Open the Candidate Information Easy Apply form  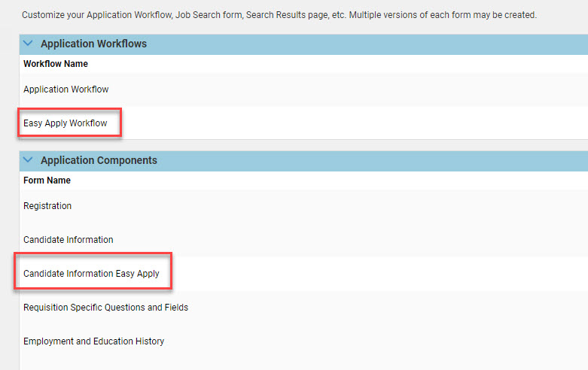click(91, 274)
